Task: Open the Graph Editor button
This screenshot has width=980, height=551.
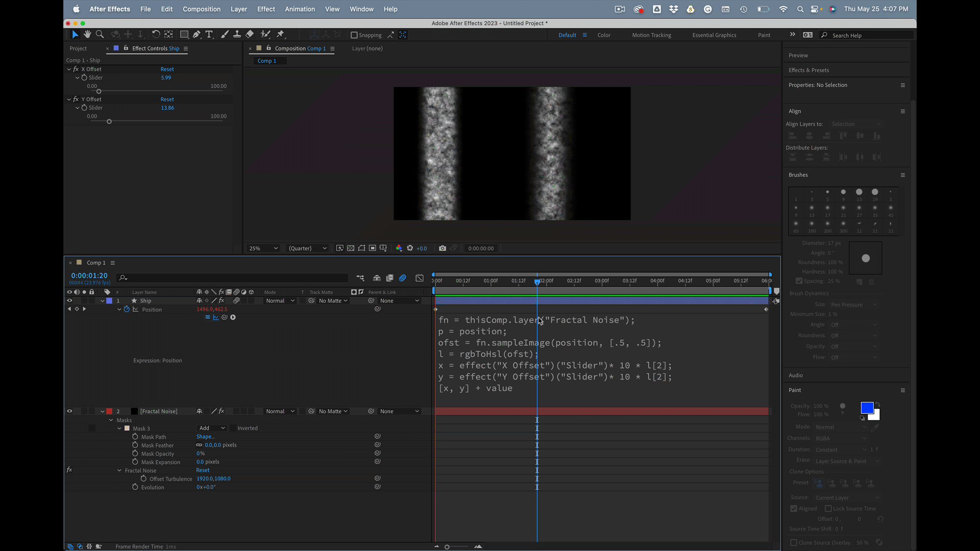Action: point(419,278)
